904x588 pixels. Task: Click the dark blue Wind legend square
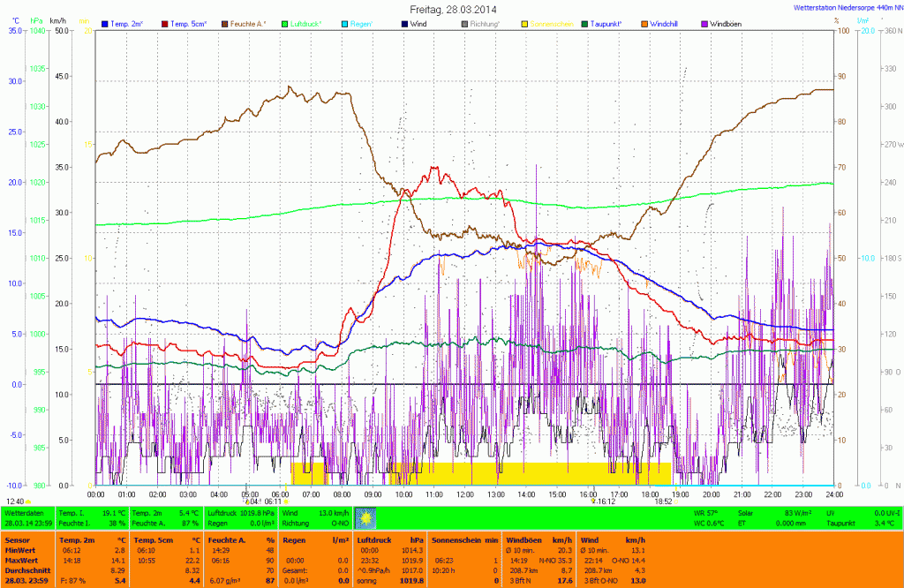click(405, 23)
